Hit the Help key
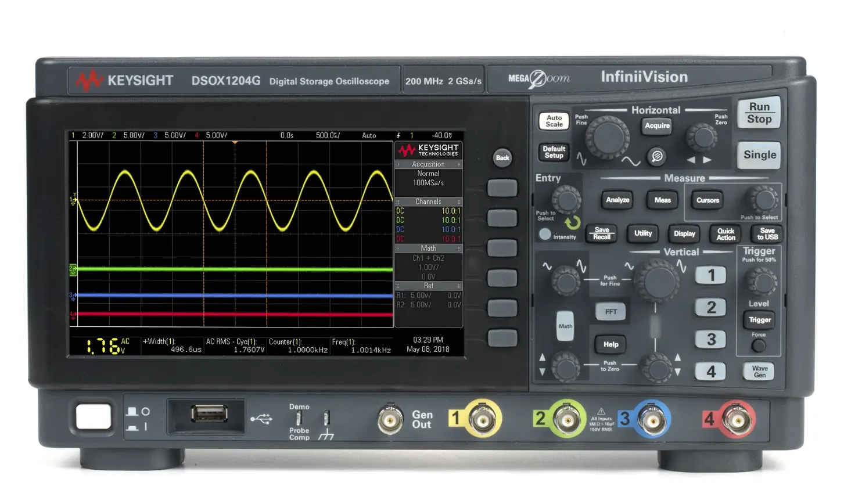The height and width of the screenshot is (504, 844). pos(610,344)
